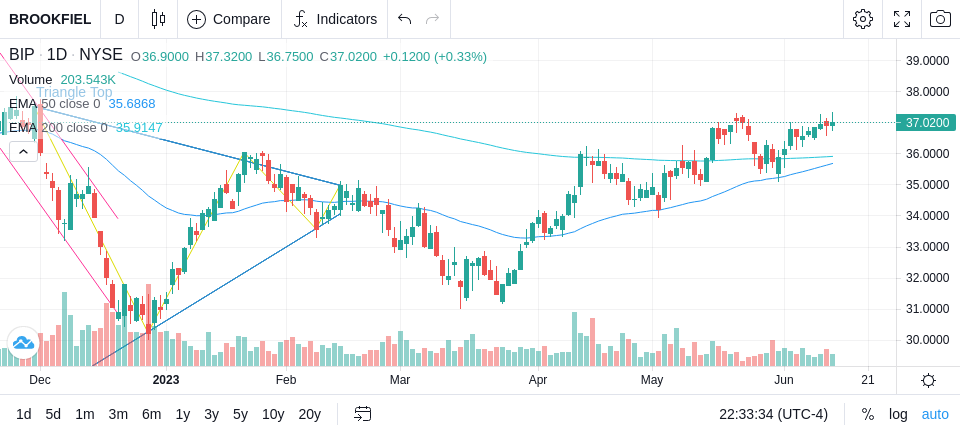Open chart settings gear icon
This screenshot has height=433, width=960.
tap(863, 19)
